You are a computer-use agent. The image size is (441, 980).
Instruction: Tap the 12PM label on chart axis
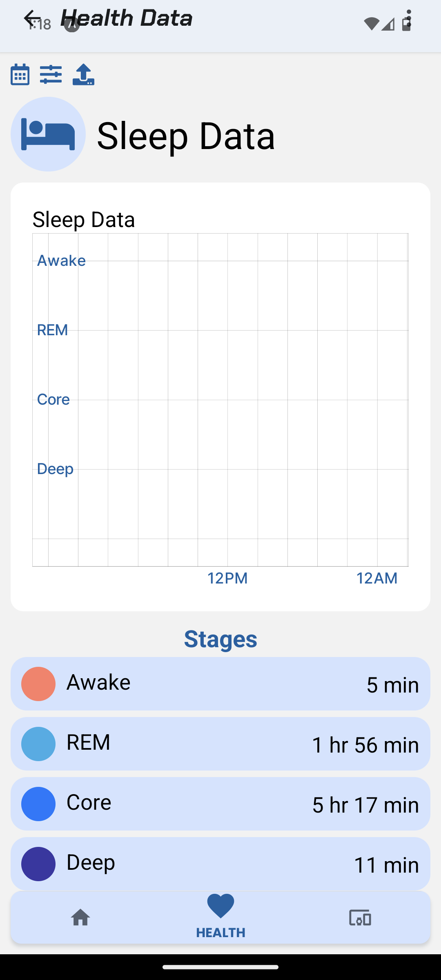227,578
